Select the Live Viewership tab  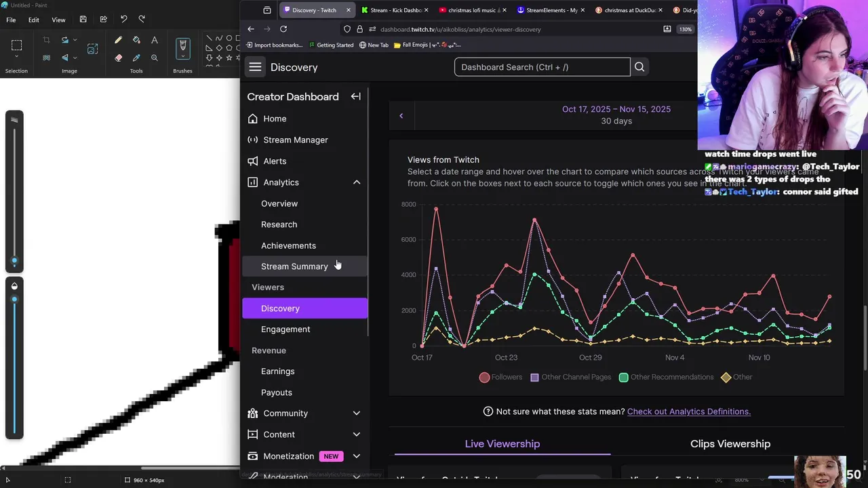[x=502, y=444]
